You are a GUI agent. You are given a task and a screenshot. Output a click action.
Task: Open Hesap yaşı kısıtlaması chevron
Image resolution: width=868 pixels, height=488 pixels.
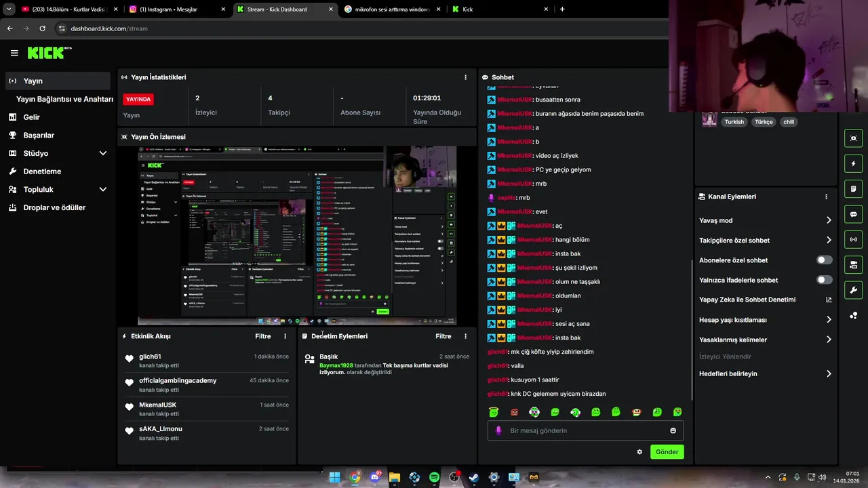829,320
